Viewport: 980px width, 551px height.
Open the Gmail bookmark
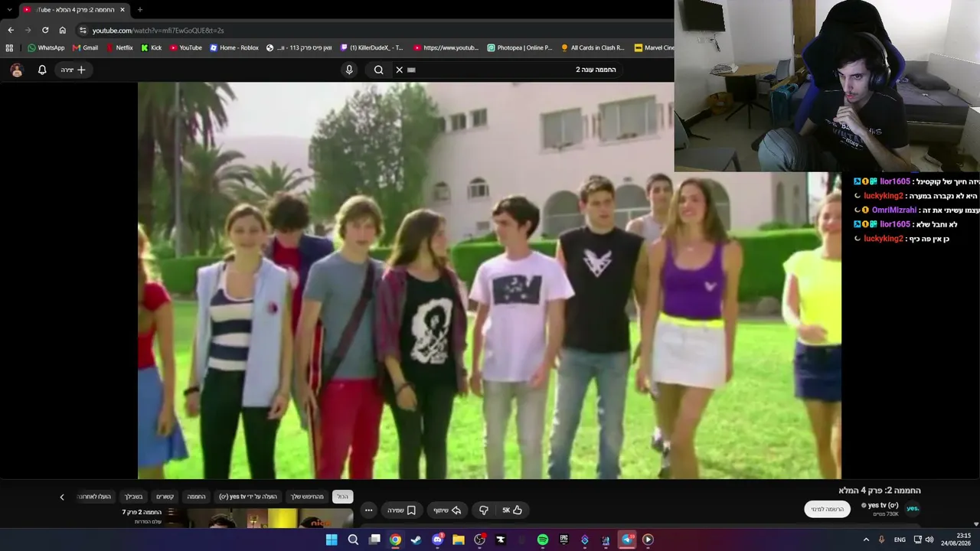pyautogui.click(x=85, y=47)
